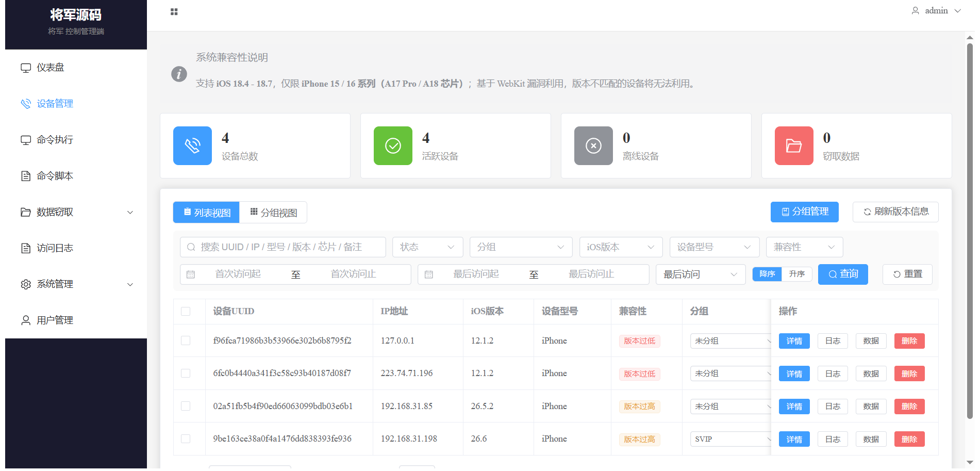The width and height of the screenshot is (980, 471).
Task: Select 降序 sort order
Action: pos(767,274)
